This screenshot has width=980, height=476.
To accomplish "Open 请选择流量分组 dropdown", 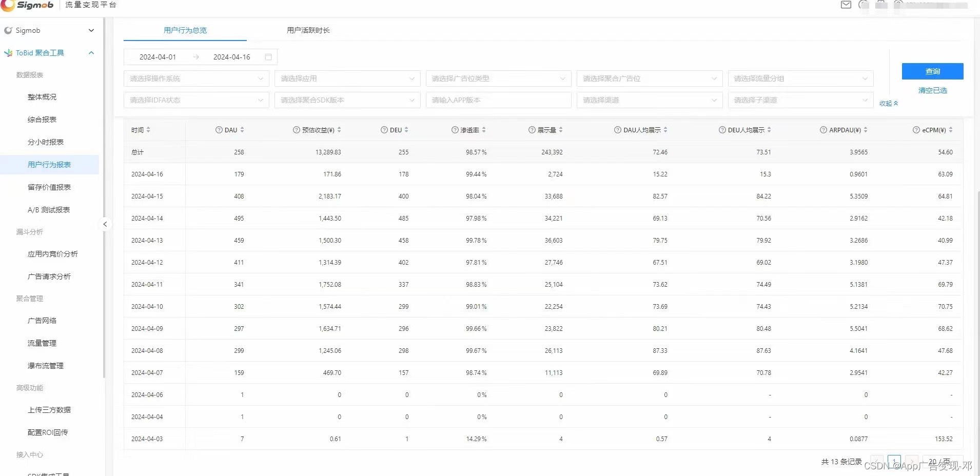I will coord(800,78).
